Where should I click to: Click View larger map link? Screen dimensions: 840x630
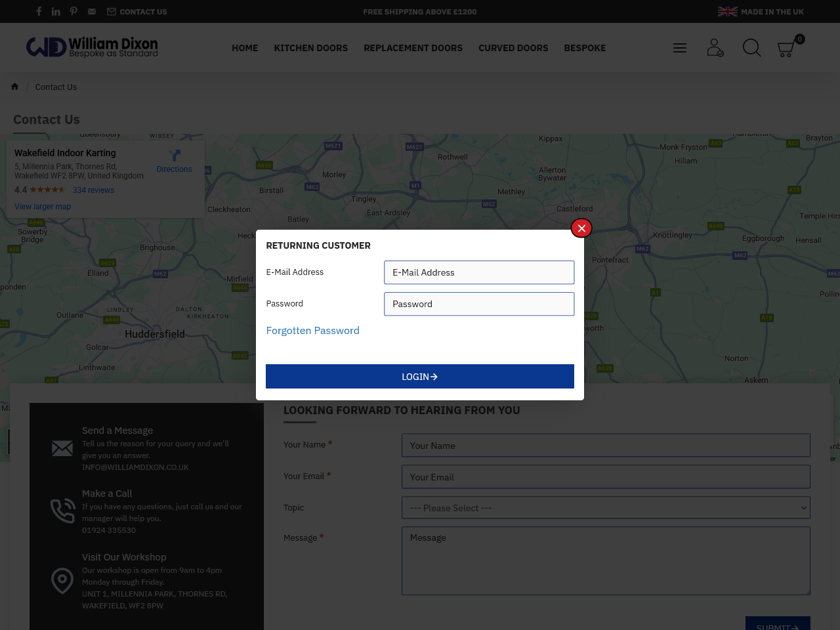(x=43, y=207)
